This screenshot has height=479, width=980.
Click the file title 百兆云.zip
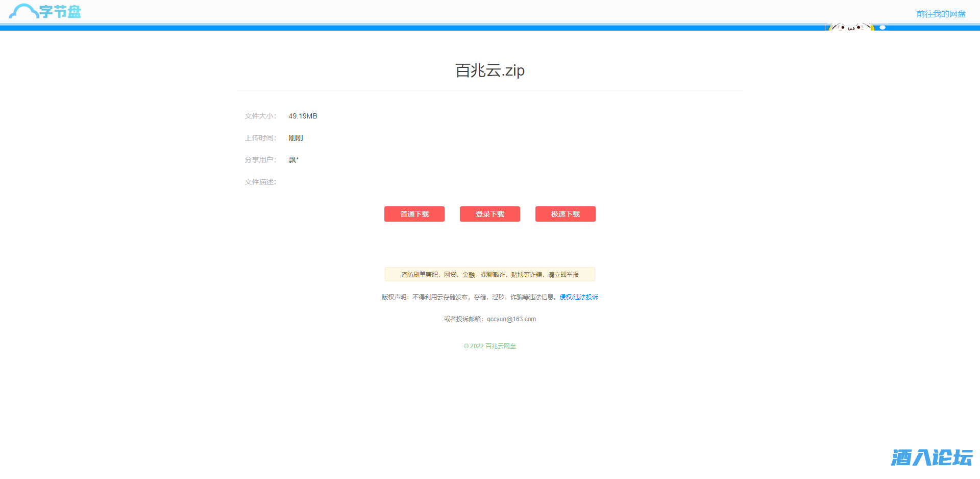(x=489, y=70)
